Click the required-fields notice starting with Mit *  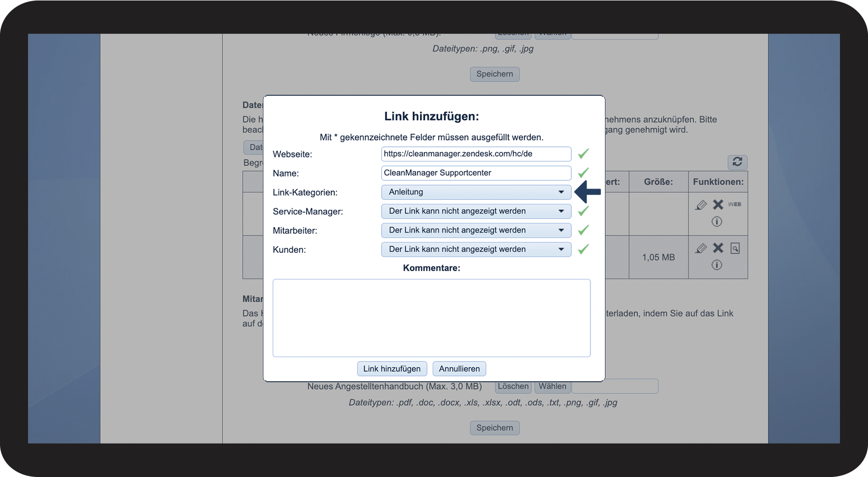coord(431,138)
